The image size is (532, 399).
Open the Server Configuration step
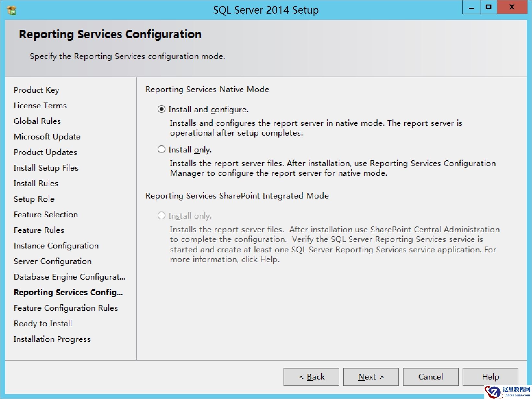[x=53, y=261]
